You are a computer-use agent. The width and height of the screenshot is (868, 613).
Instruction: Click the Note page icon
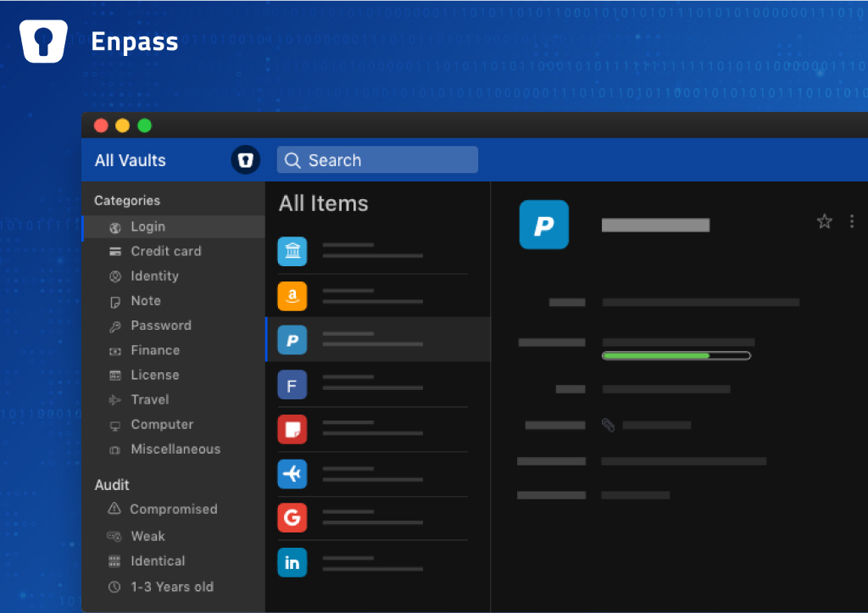click(115, 302)
